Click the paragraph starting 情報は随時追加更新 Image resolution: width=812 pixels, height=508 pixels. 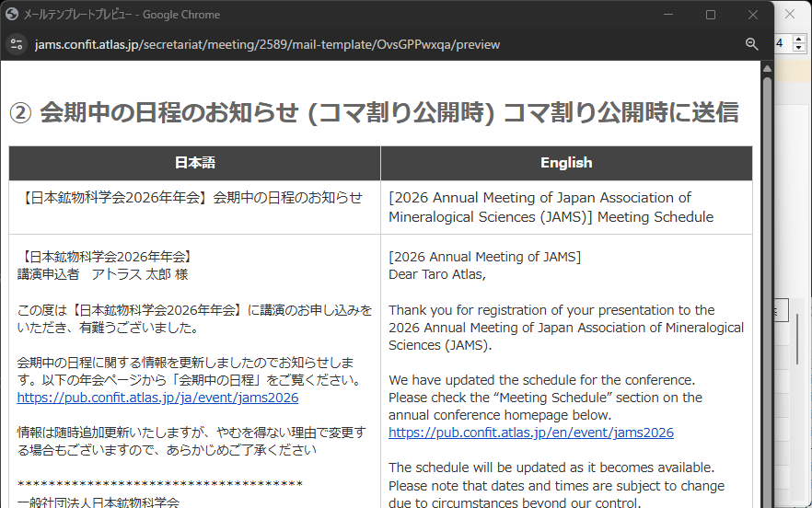[x=191, y=441]
